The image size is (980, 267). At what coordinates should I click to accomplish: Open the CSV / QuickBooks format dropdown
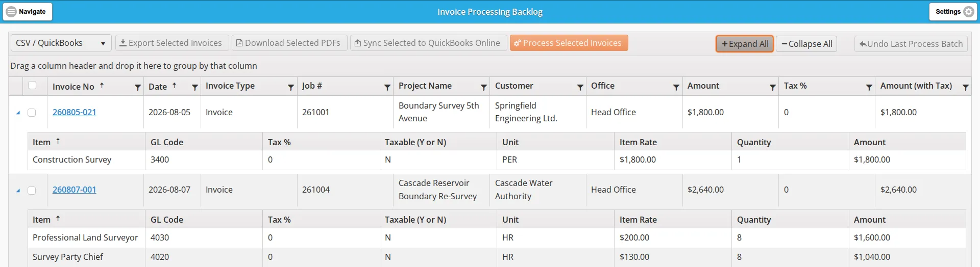(61, 43)
